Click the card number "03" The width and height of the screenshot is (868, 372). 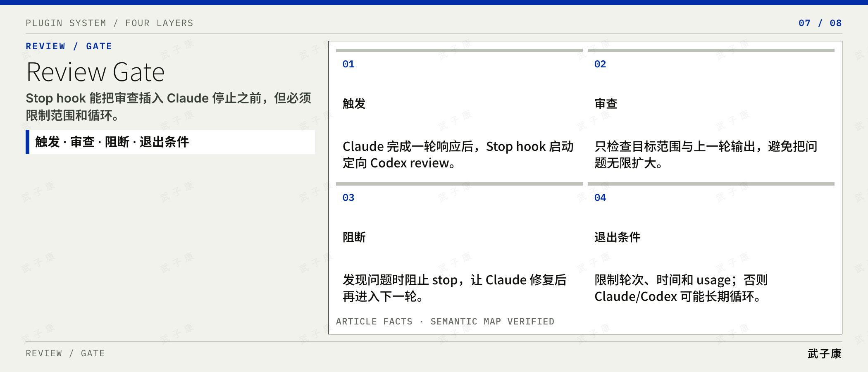(x=348, y=198)
